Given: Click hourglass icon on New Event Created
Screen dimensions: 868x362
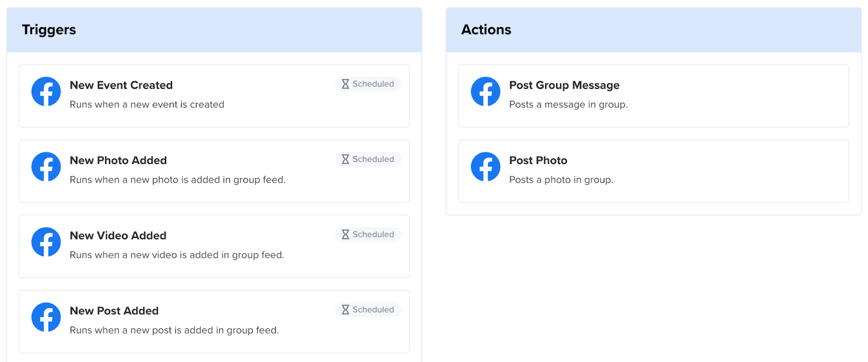Looking at the screenshot, I should click(345, 84).
